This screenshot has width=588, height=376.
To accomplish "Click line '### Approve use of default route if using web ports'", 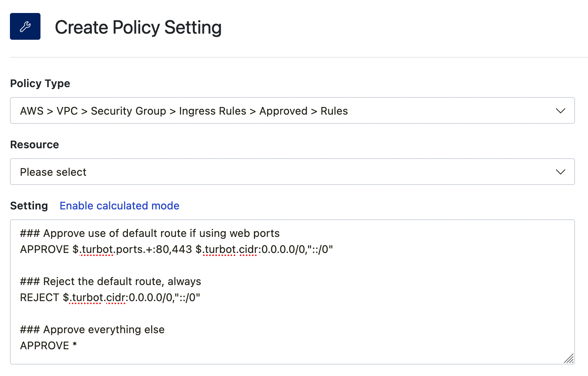I will pyautogui.click(x=150, y=233).
